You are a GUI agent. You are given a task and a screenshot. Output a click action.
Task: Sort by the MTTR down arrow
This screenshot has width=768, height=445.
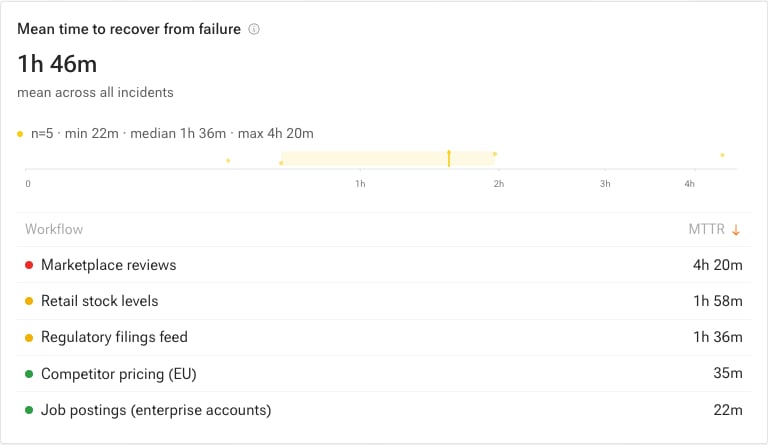pyautogui.click(x=736, y=230)
